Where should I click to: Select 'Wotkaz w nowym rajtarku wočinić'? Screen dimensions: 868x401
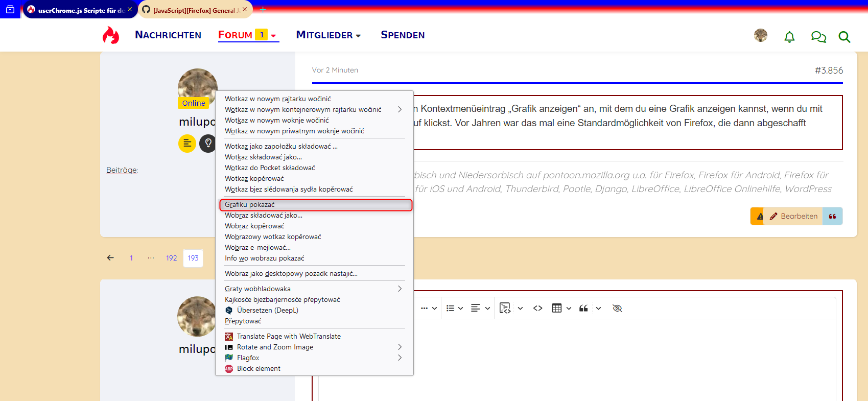pos(314,99)
